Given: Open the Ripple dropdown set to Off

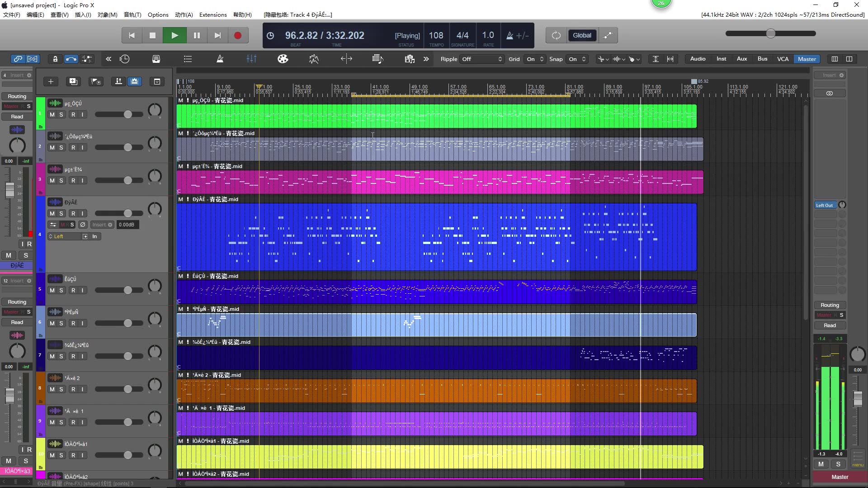Looking at the screenshot, I should [481, 59].
